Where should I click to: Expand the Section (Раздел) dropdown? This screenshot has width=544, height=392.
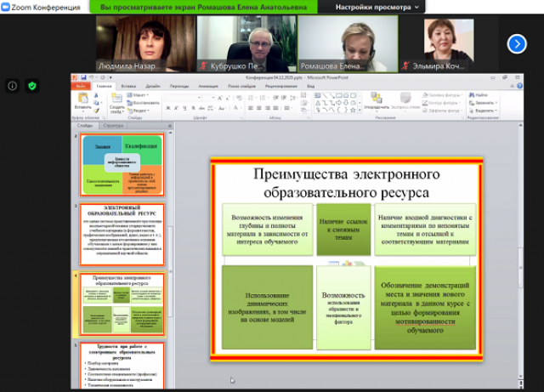click(x=142, y=111)
